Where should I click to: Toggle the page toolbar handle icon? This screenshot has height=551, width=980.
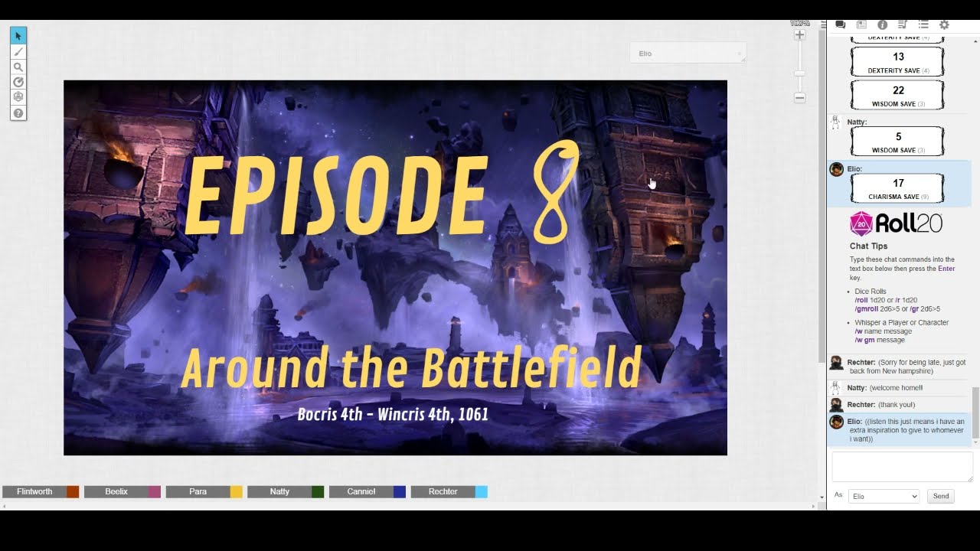822,24
